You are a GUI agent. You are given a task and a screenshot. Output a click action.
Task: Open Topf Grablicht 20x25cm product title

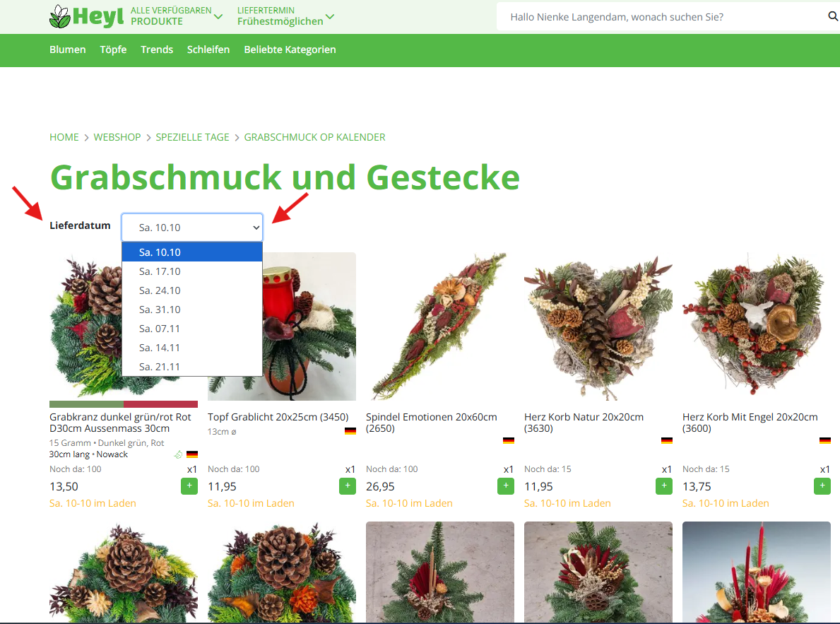point(278,417)
